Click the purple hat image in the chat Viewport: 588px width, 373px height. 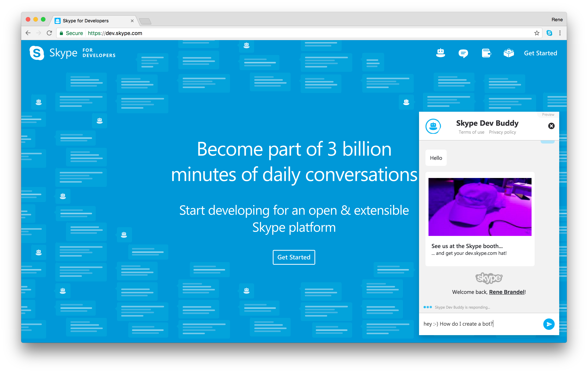480,207
